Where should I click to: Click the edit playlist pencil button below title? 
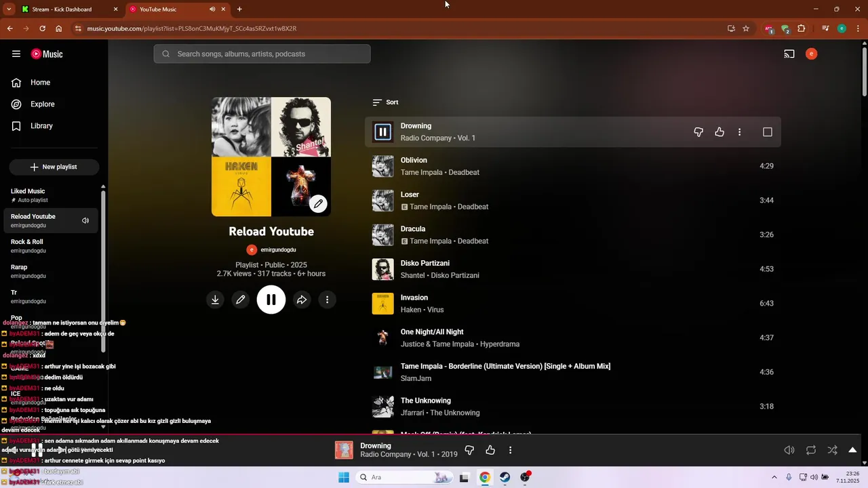point(240,300)
